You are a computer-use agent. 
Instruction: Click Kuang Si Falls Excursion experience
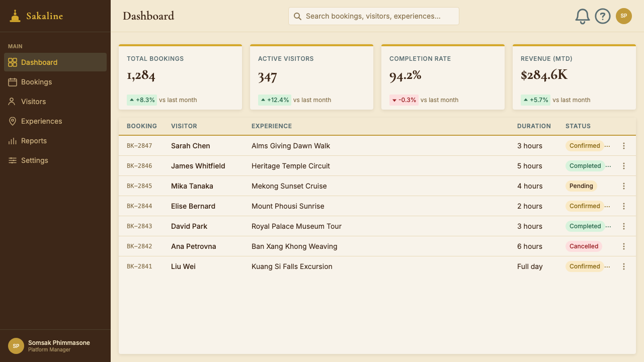pyautogui.click(x=292, y=266)
